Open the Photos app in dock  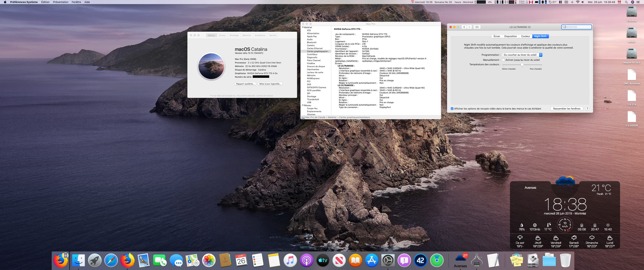209,260
